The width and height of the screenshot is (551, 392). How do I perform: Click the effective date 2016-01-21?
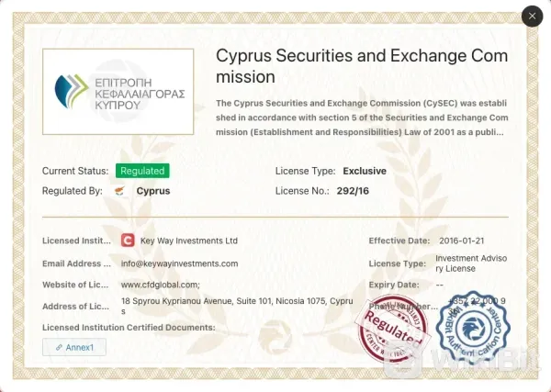coord(461,241)
